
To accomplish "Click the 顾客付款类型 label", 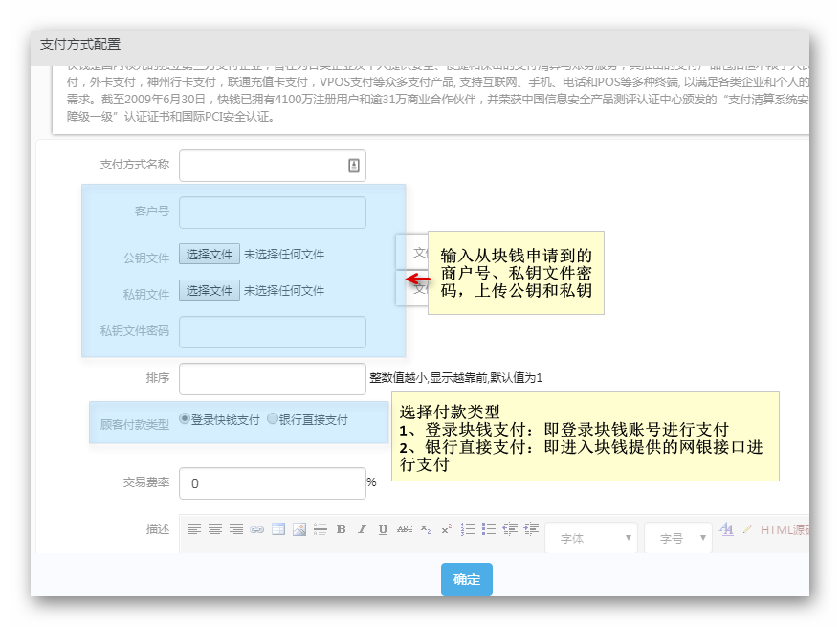I will 135,424.
